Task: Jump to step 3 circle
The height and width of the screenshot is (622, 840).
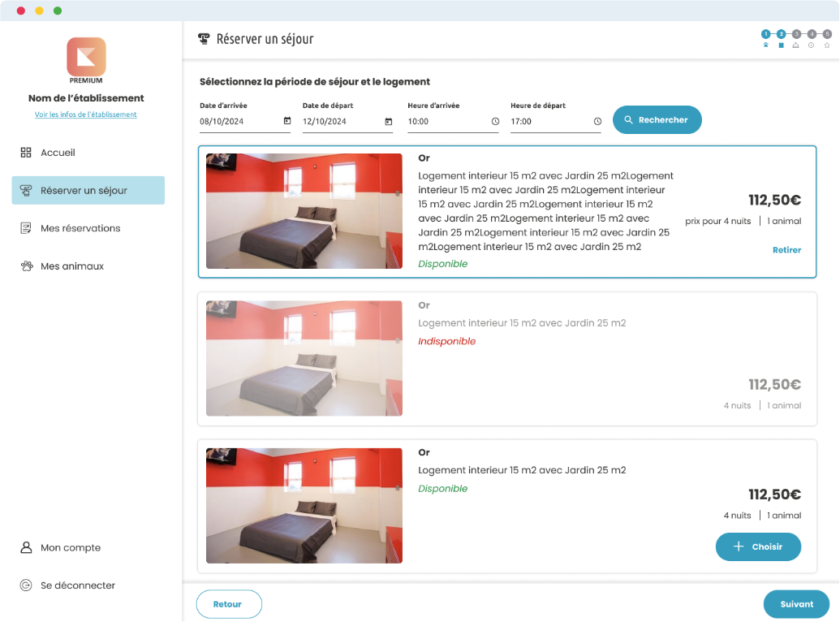Action: click(x=797, y=34)
